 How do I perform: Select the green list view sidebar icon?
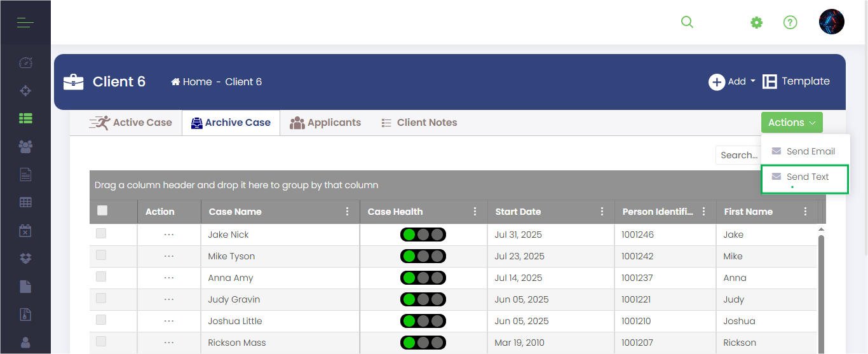pyautogui.click(x=25, y=118)
